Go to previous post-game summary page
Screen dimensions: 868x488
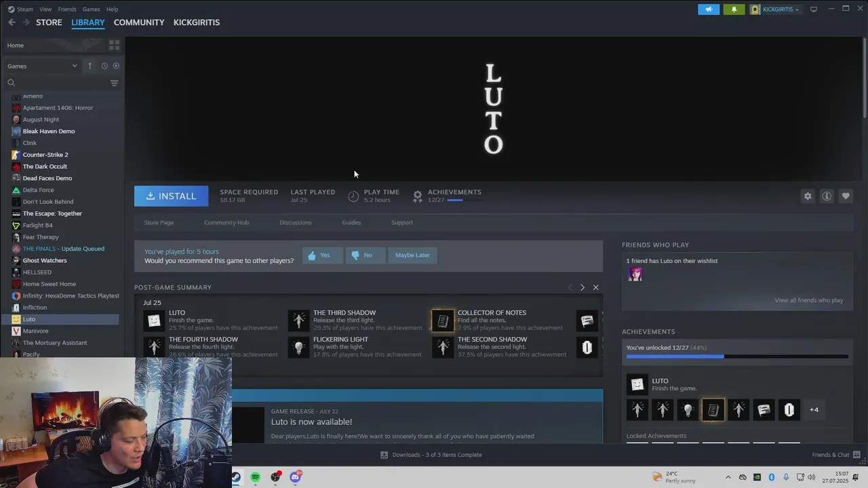point(570,287)
